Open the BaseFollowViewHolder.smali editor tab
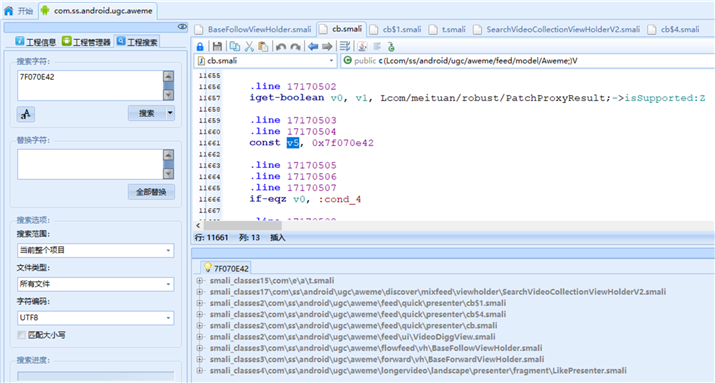The height and width of the screenshot is (383, 715). pyautogui.click(x=254, y=30)
